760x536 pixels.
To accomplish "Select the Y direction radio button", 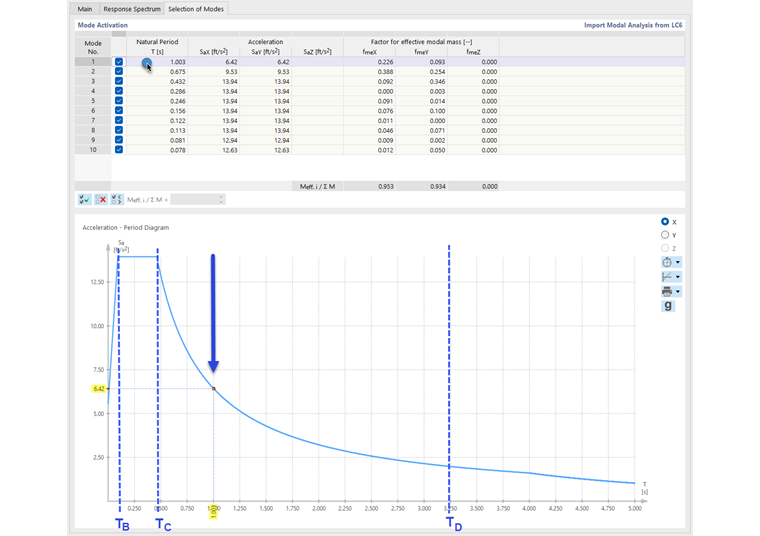I will 666,235.
